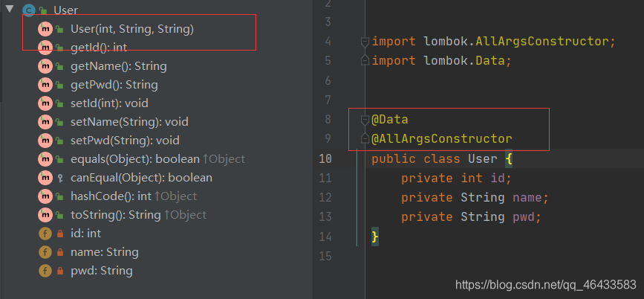
Task: Collapse the User class tree node
Action: click(x=8, y=10)
